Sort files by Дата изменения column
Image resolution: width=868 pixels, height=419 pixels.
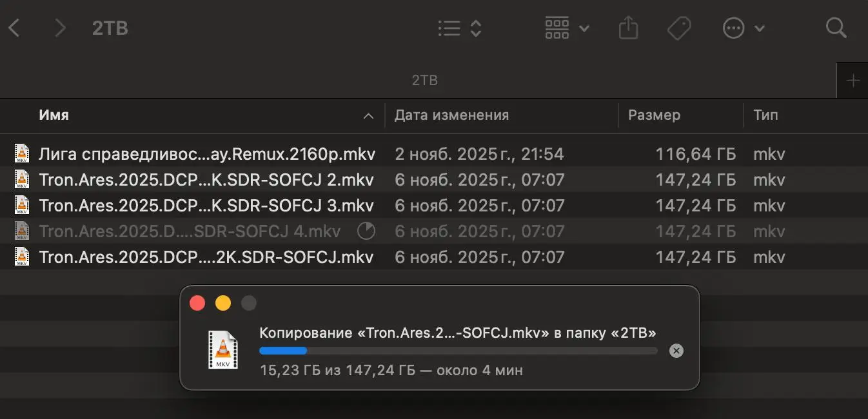451,115
